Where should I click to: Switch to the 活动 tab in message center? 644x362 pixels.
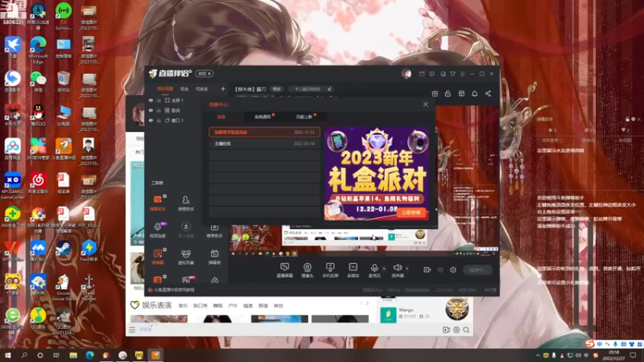(221, 117)
